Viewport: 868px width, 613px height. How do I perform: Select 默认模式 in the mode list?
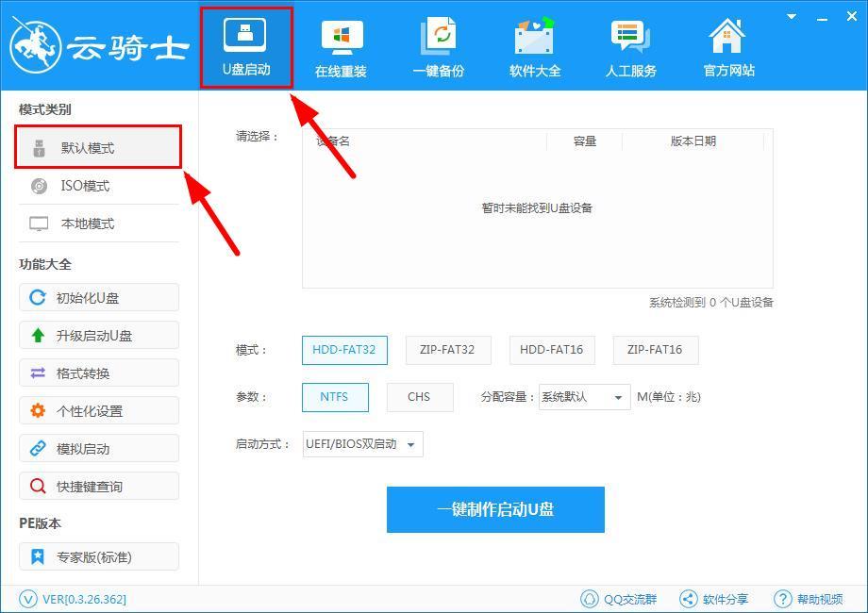click(x=98, y=147)
